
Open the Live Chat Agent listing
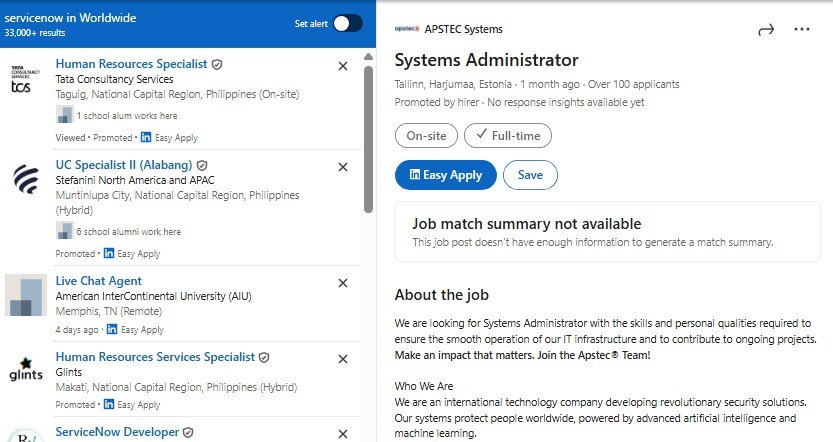(x=99, y=280)
